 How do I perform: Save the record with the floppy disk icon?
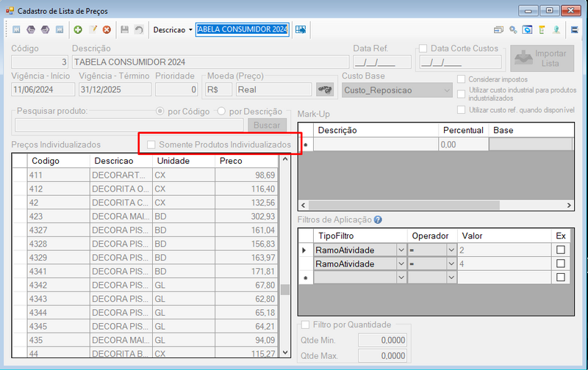[124, 29]
